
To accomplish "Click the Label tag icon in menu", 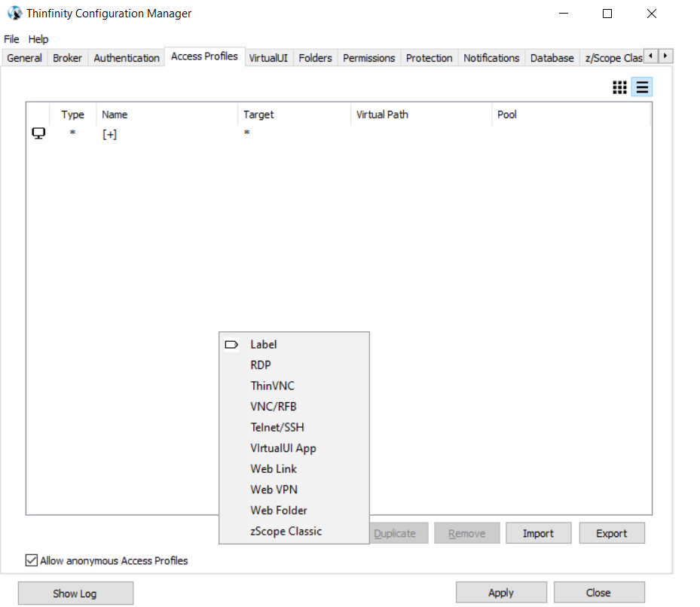I will pyautogui.click(x=231, y=345).
